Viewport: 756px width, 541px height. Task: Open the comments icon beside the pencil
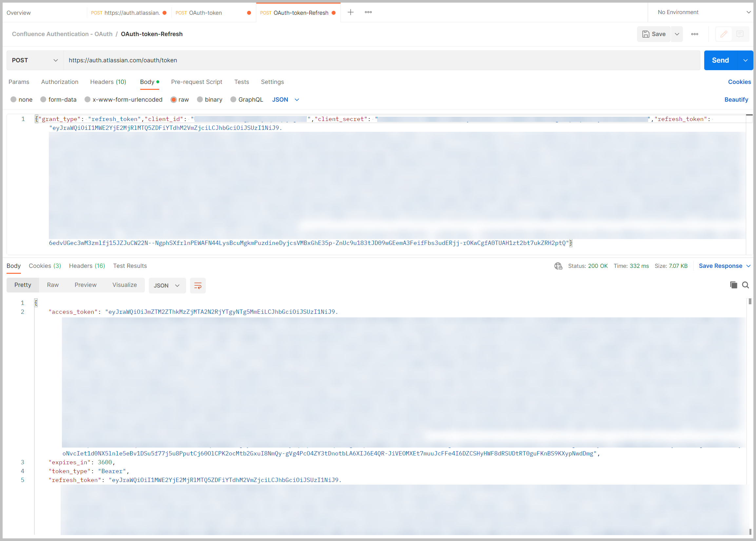(x=740, y=34)
